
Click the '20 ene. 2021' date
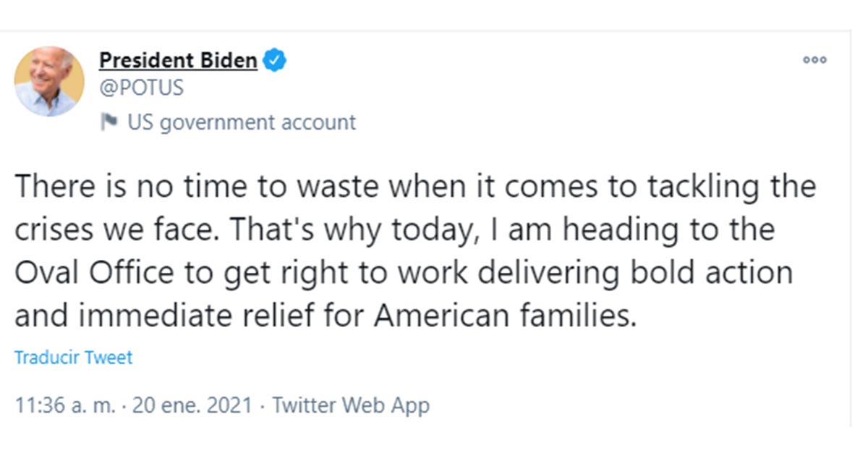click(x=192, y=405)
